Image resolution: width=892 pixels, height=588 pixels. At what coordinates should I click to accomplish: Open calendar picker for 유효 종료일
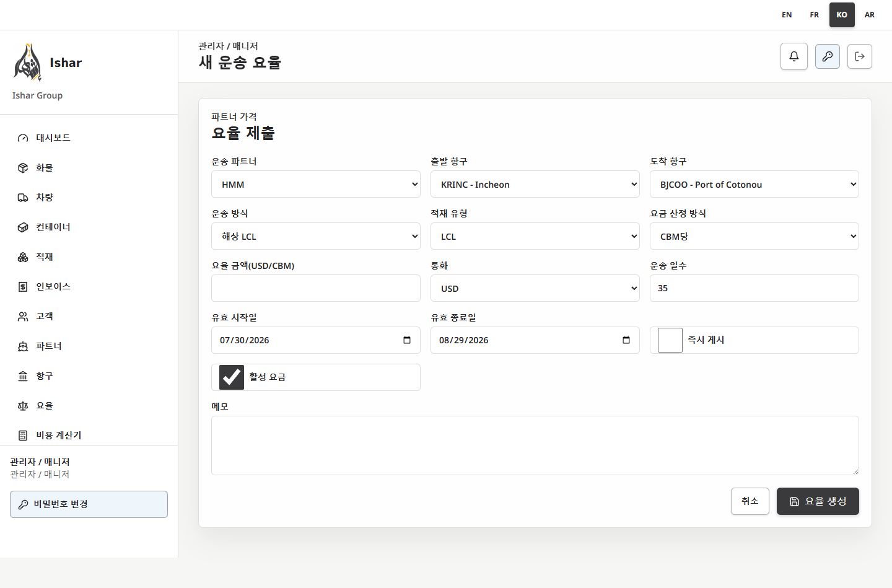tap(626, 340)
